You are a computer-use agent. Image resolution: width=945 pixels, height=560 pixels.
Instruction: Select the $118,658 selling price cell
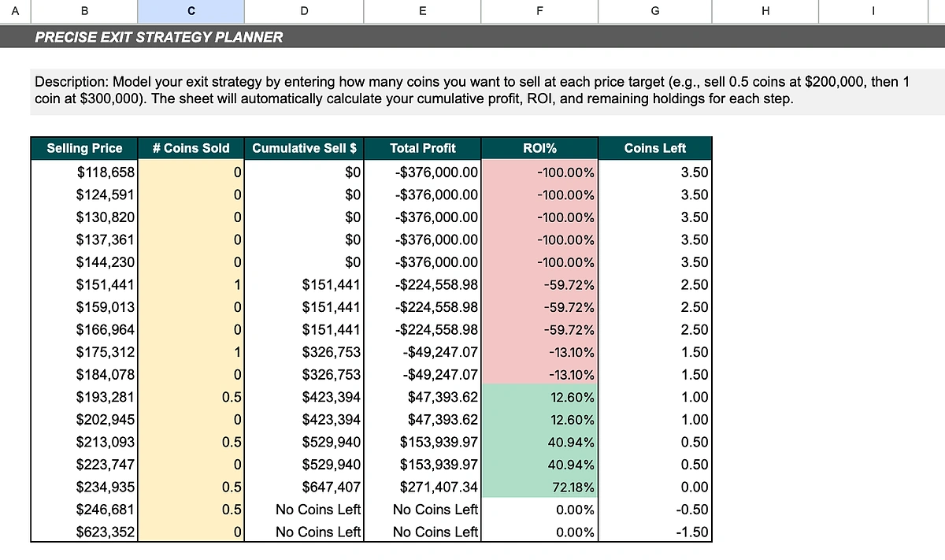[x=84, y=172]
